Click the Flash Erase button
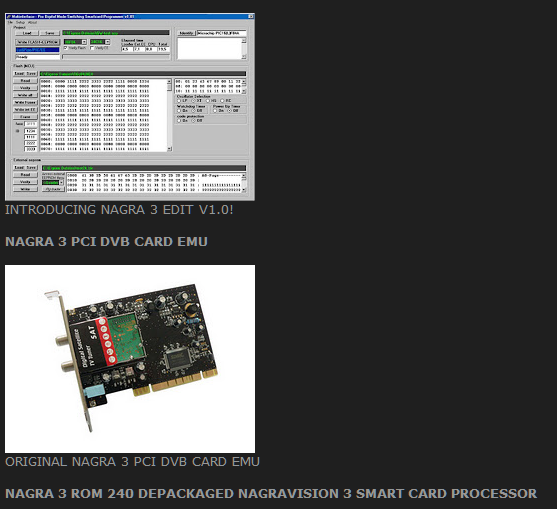The width and height of the screenshot is (557, 509). click(25, 117)
